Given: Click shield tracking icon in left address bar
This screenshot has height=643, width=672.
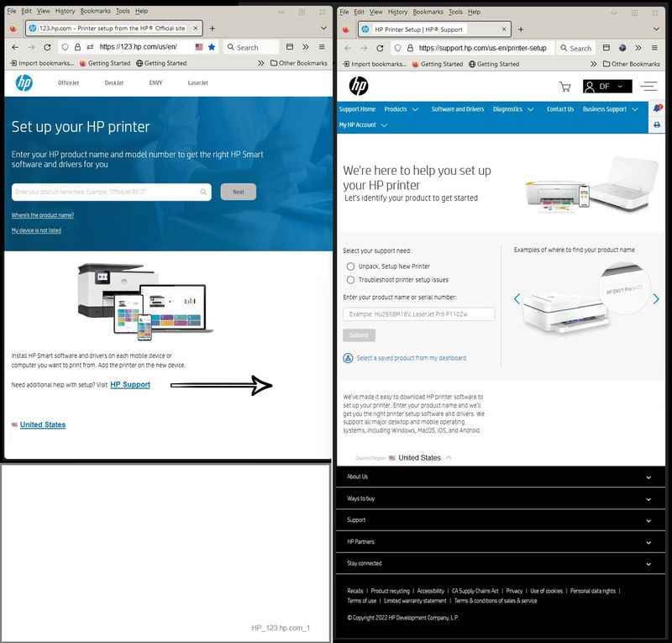Looking at the screenshot, I should pyautogui.click(x=66, y=47).
